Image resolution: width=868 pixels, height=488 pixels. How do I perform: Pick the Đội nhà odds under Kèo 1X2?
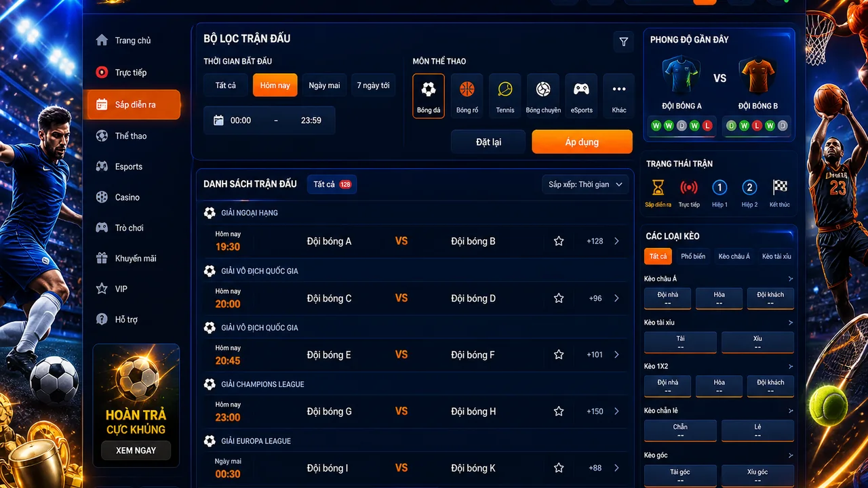point(668,386)
